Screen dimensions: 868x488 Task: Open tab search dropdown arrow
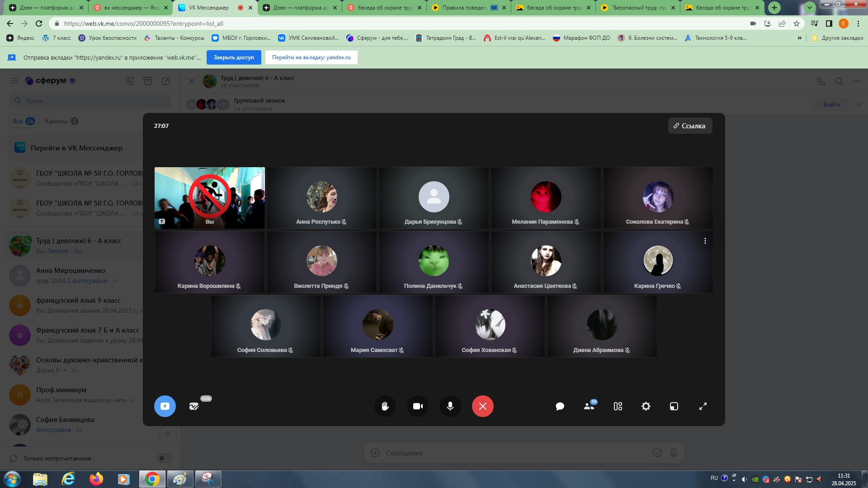click(809, 8)
